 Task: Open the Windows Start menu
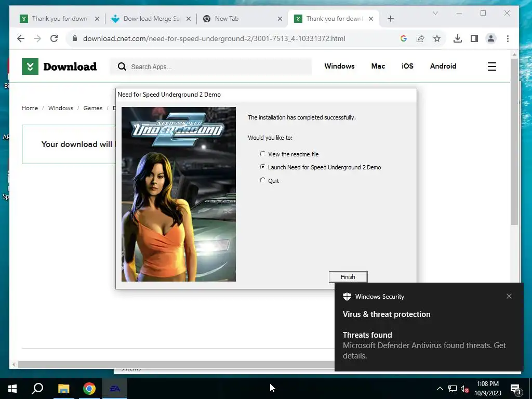click(12, 389)
